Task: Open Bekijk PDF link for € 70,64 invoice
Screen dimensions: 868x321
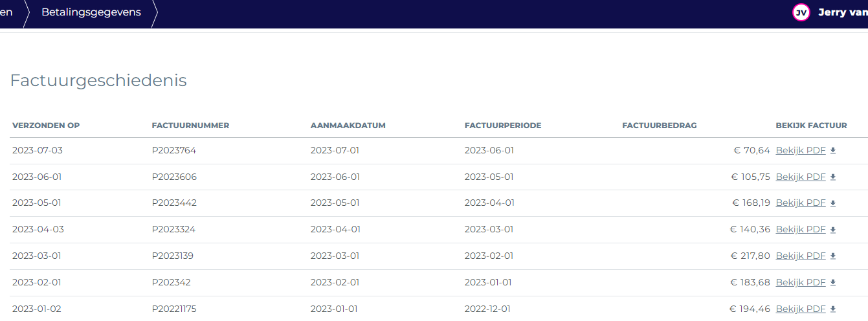Action: (x=801, y=150)
